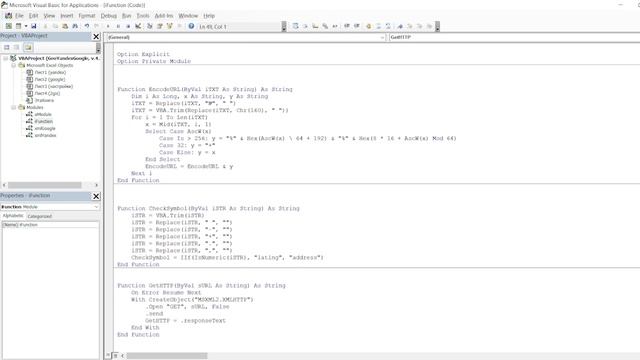The height and width of the screenshot is (360, 640).
Task: Click the Uncomment Block edit toolbar icon
Action: pyautogui.click(x=388, y=26)
